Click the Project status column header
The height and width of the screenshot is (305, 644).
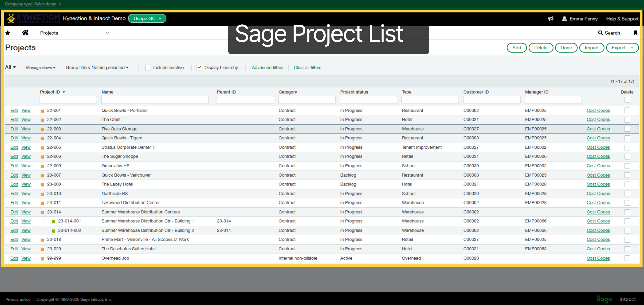354,92
